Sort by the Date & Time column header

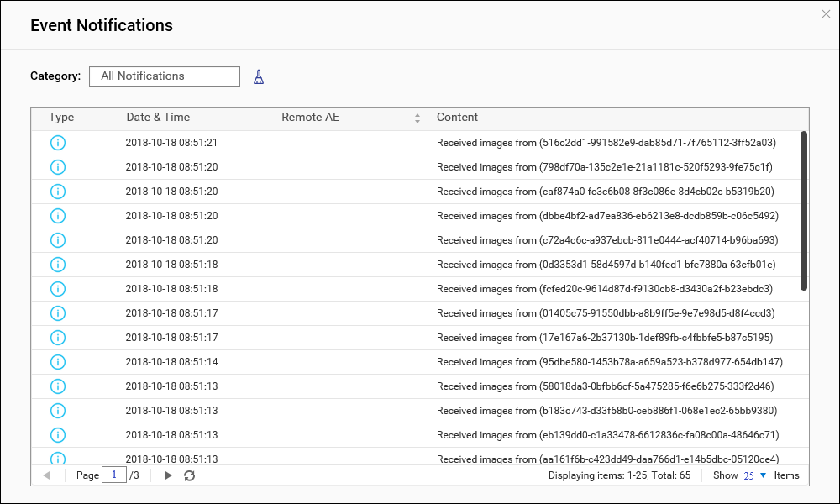[158, 118]
